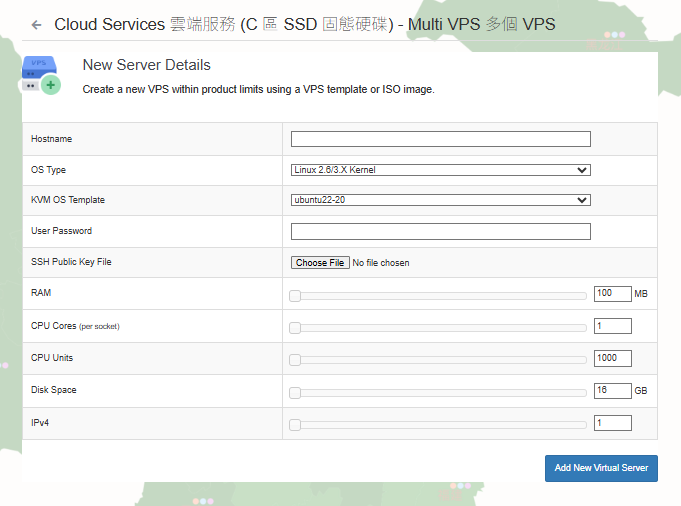Click the 'Hostname' label
The height and width of the screenshot is (506, 681).
pyautogui.click(x=52, y=139)
